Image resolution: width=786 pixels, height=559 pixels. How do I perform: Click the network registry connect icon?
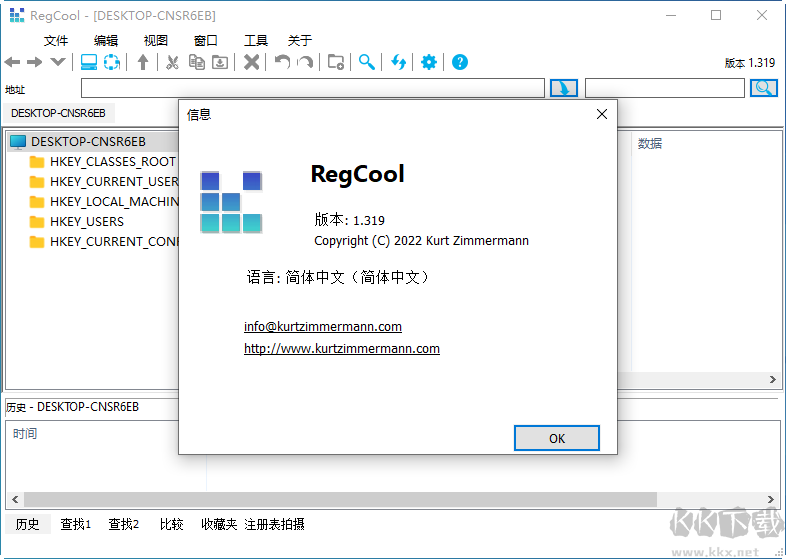(111, 62)
